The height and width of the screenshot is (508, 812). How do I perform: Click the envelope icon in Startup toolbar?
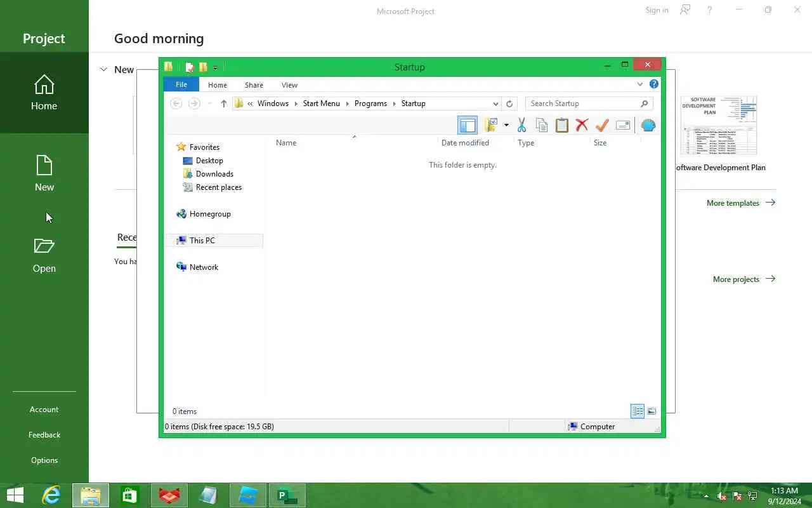point(623,125)
